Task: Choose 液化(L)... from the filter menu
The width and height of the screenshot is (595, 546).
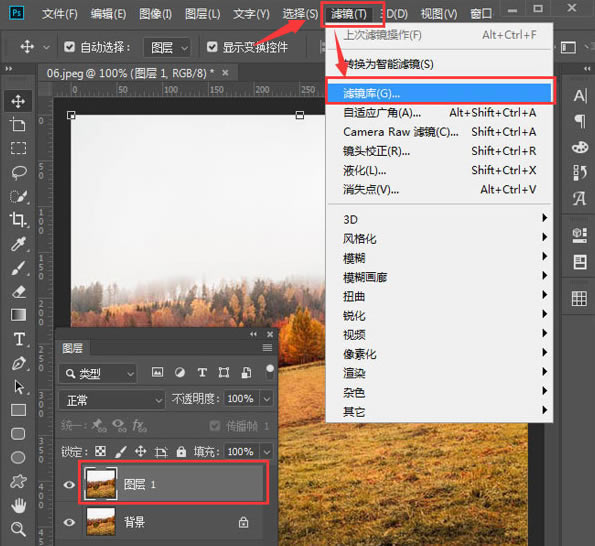Action: point(439,170)
